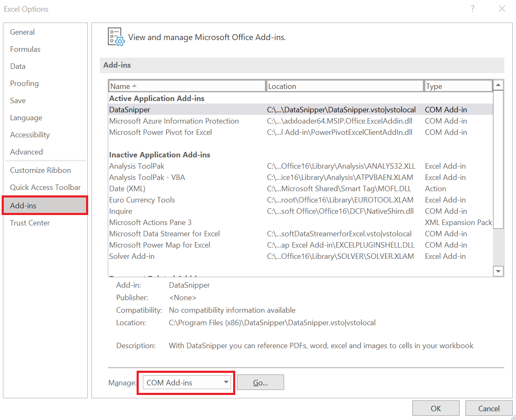Click the NativeShim.dll location cell
516x420 pixels.
click(x=340, y=211)
